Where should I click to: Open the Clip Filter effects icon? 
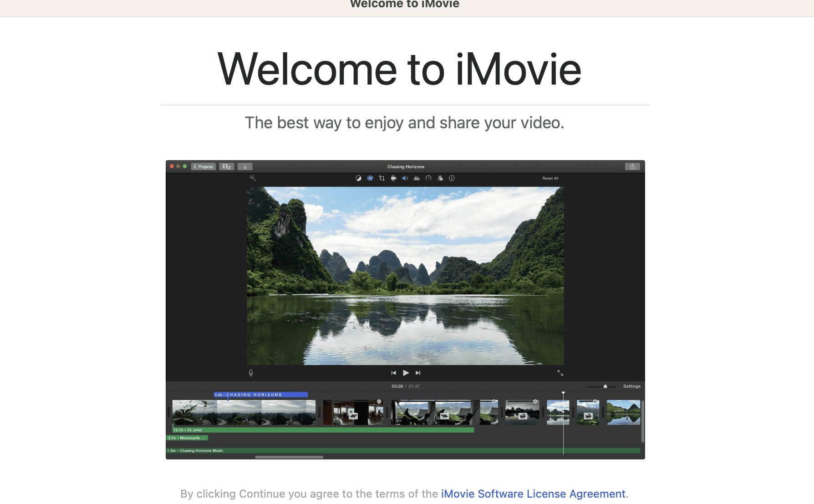pyautogui.click(x=440, y=178)
